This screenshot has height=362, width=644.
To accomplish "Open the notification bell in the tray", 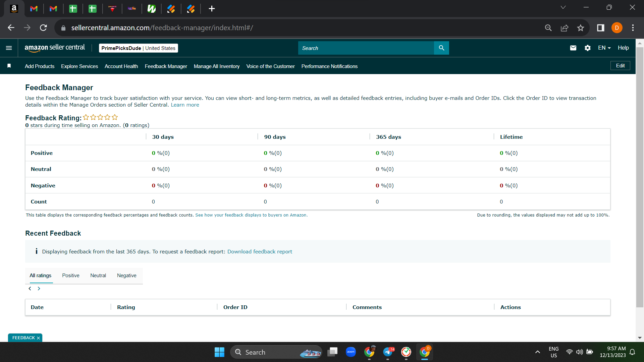I will (632, 352).
